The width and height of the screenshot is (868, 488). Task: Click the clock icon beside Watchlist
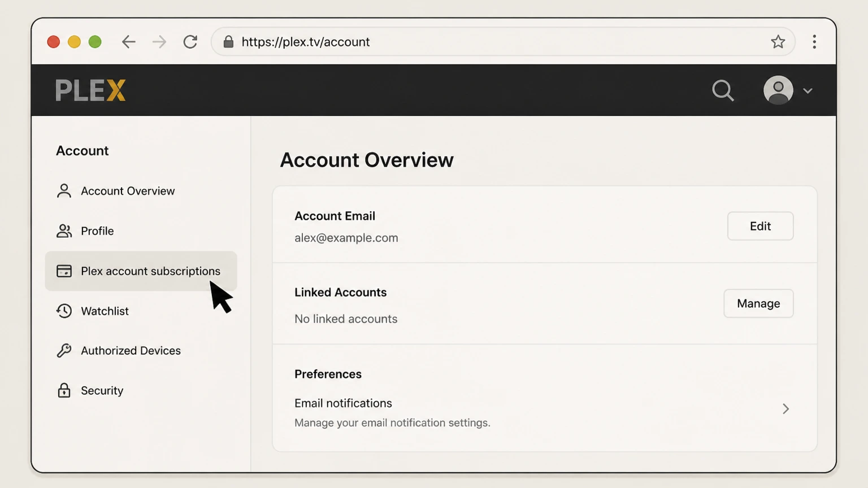(64, 311)
